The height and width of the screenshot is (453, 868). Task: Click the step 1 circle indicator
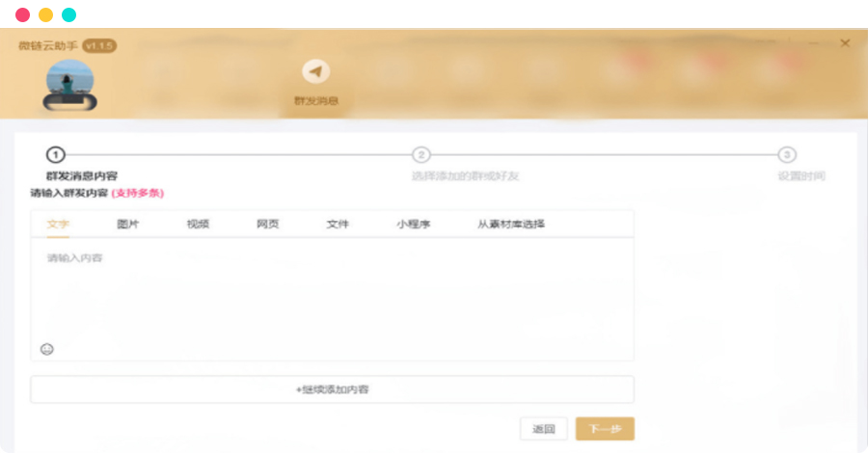tap(55, 155)
